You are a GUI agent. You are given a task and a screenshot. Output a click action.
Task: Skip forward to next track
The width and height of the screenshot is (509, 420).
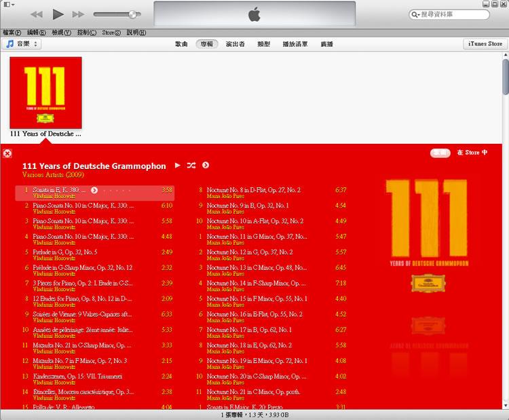[x=78, y=14]
